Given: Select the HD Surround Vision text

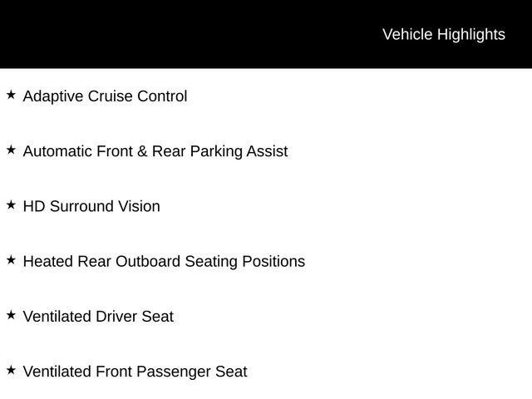Looking at the screenshot, I should 91,206.
